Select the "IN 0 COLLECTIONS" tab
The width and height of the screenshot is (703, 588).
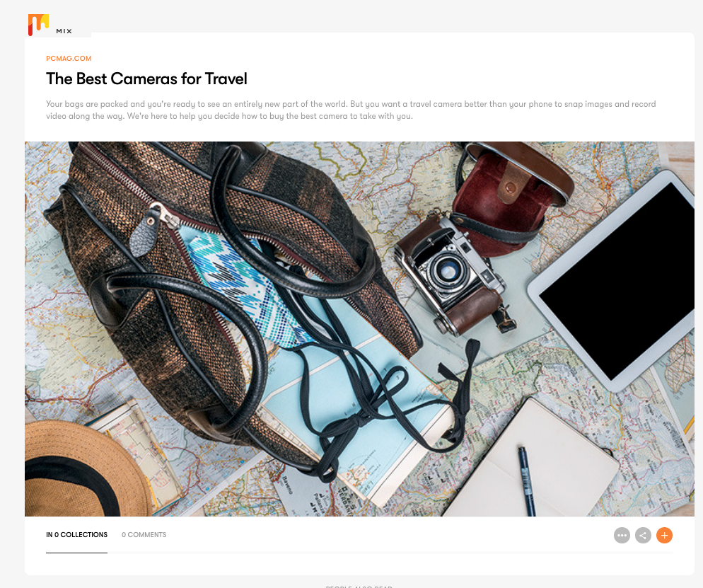76,535
